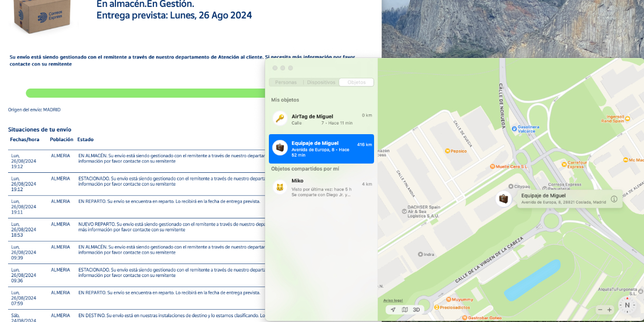The width and height of the screenshot is (644, 322).
Task: Switch to the Personas tab
Action: pyautogui.click(x=286, y=82)
